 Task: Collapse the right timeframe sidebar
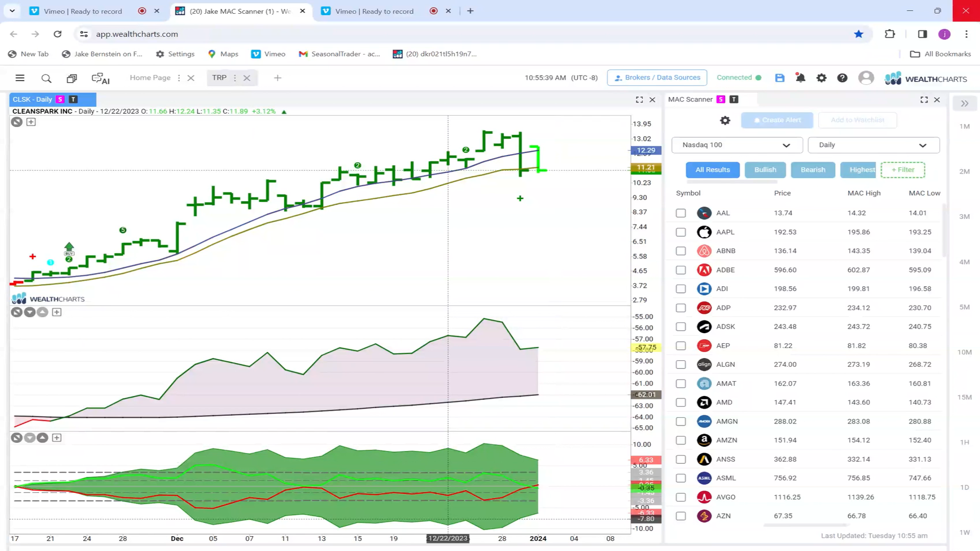pyautogui.click(x=965, y=104)
